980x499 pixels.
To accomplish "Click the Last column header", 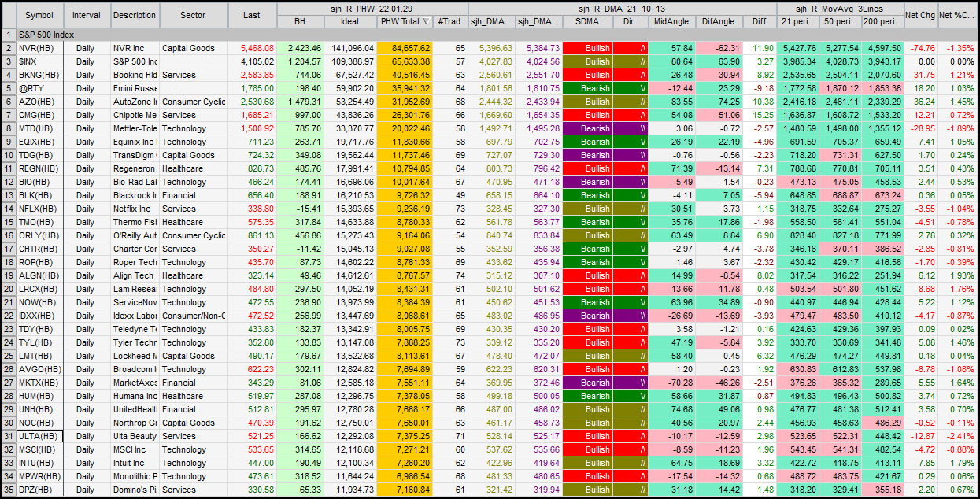I will point(252,15).
